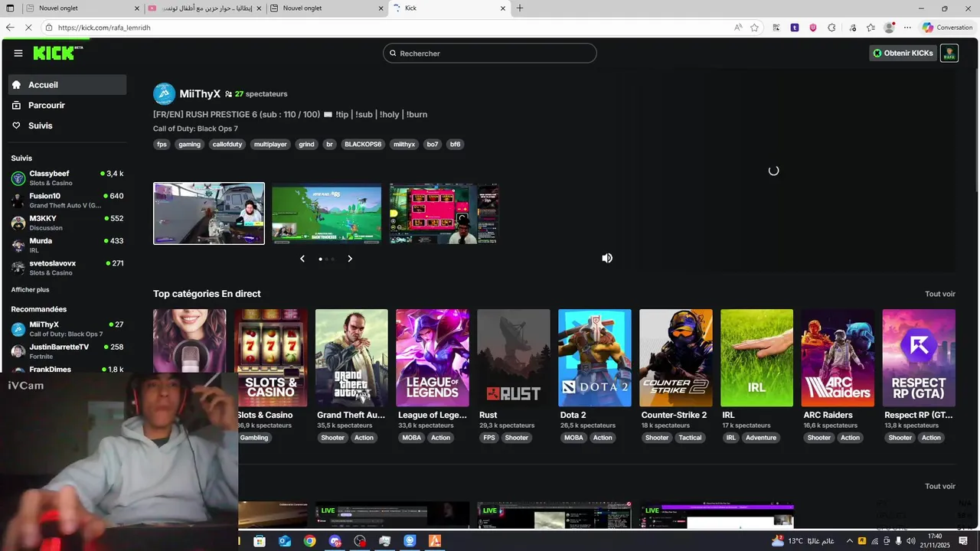This screenshot has width=980, height=551.
Task: Open Dota 2 category card
Action: 595,357
